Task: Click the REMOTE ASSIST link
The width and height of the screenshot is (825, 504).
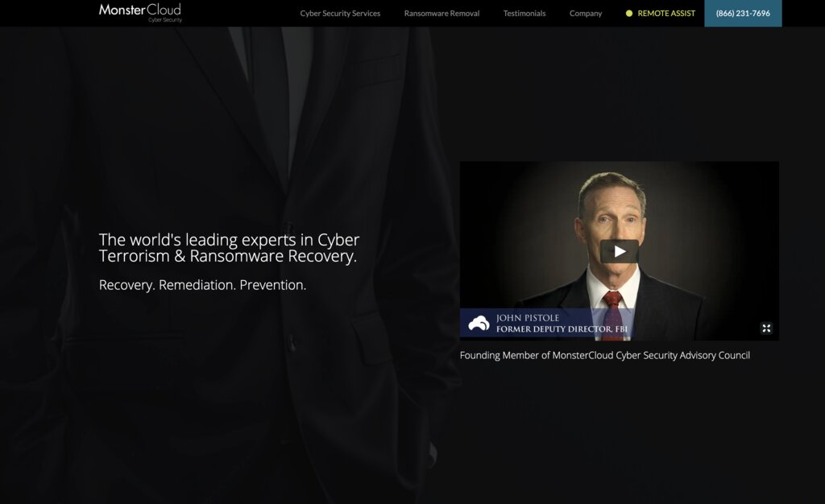Action: coord(666,13)
